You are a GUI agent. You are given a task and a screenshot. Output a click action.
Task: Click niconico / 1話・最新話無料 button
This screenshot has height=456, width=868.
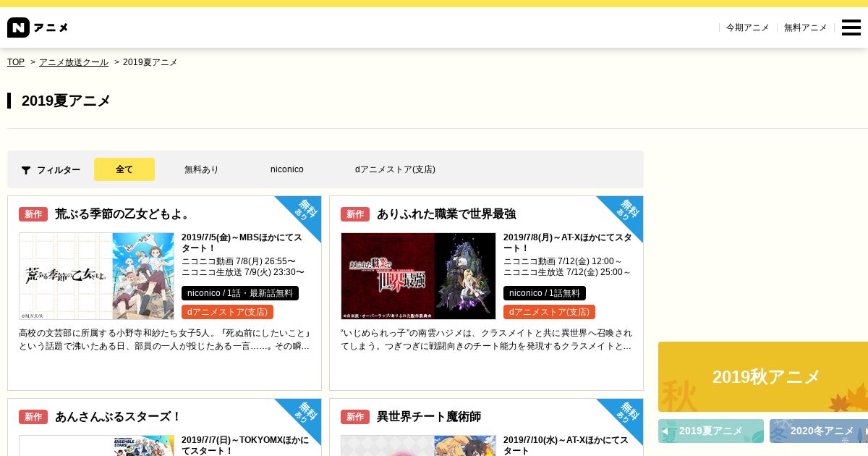(240, 293)
